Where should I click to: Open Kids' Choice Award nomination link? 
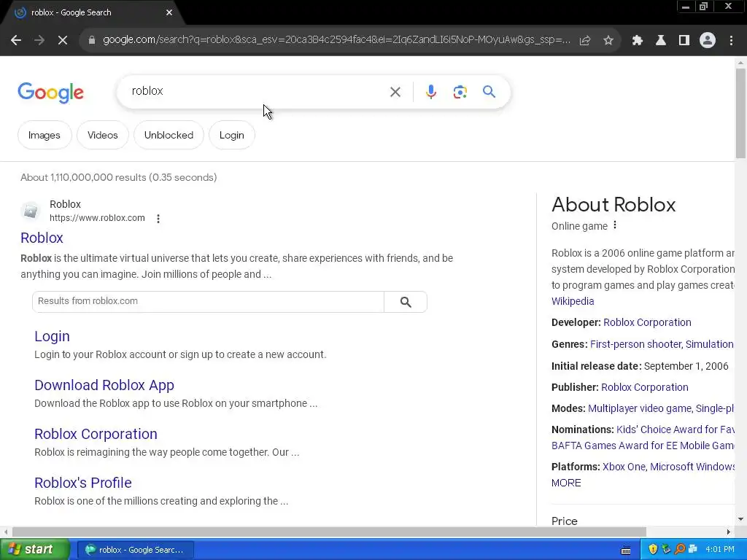(x=675, y=429)
